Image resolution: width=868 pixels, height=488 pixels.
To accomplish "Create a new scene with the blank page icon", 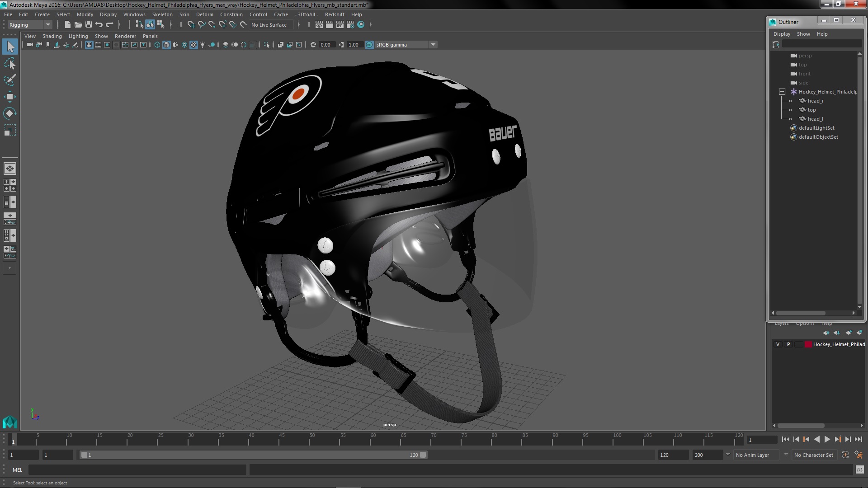I will (68, 25).
